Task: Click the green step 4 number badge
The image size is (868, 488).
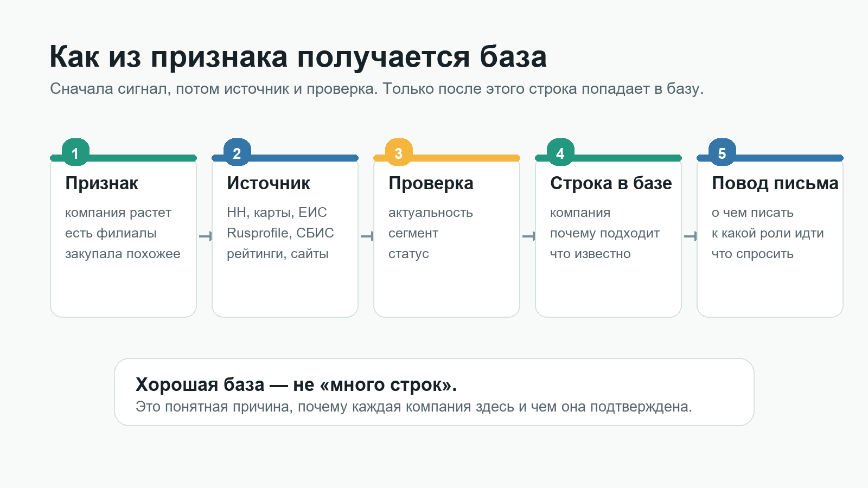Action: pyautogui.click(x=560, y=152)
